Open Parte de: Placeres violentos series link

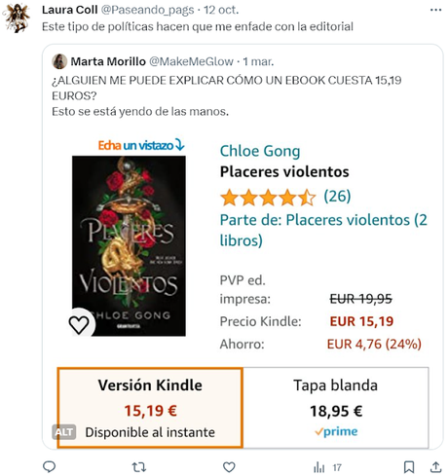point(323,230)
